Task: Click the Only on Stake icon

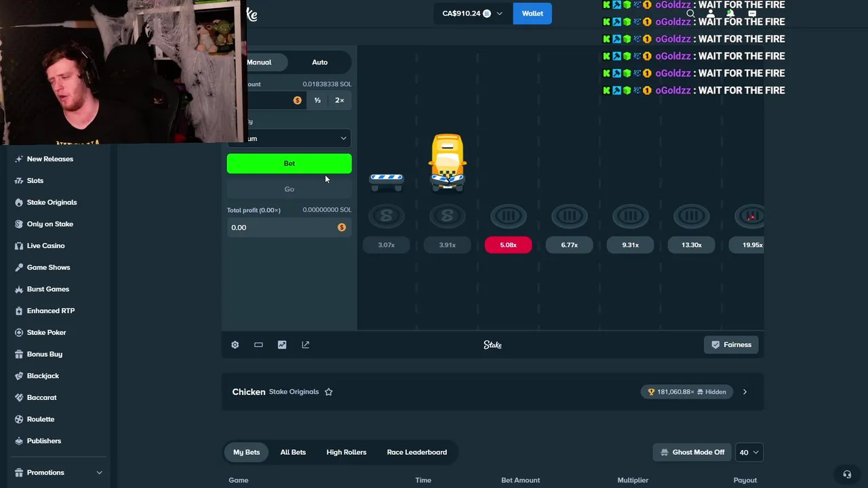Action: pos(19,224)
